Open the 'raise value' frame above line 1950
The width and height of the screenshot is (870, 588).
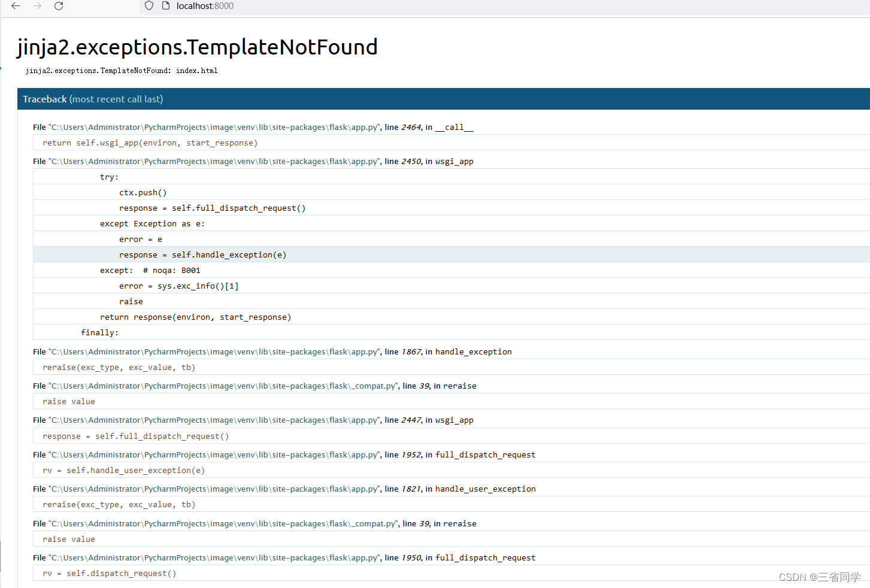[x=451, y=539]
